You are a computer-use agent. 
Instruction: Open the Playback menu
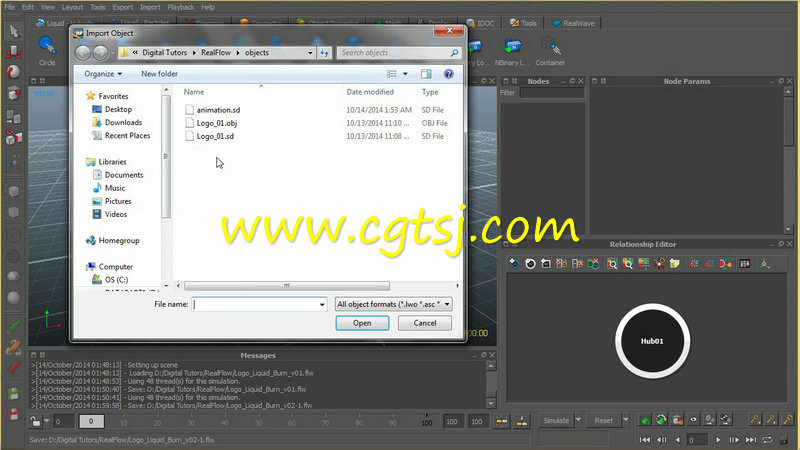click(181, 7)
